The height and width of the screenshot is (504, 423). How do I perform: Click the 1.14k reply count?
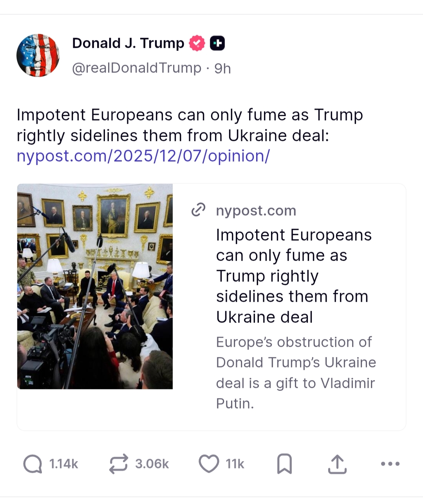point(63,464)
